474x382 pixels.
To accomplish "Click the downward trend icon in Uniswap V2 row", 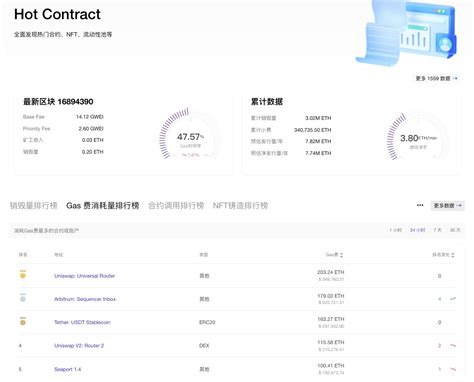I will point(453,345).
